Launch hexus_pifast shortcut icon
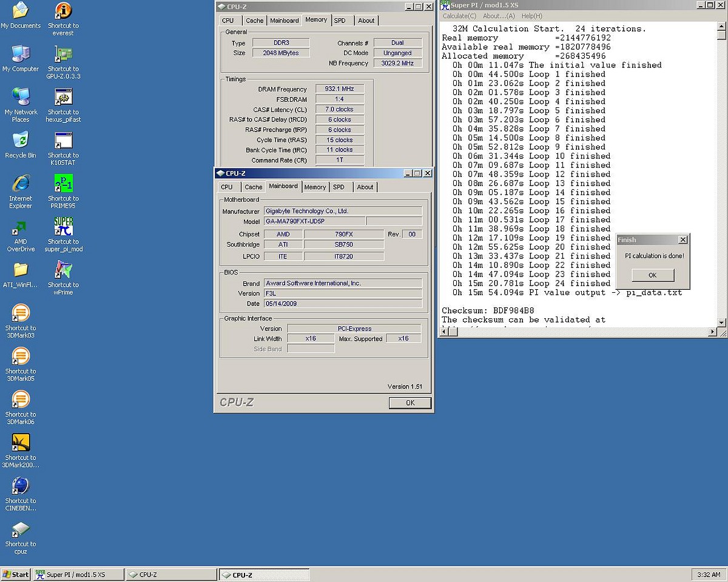Image resolution: width=728 pixels, height=582 pixels. [x=63, y=97]
